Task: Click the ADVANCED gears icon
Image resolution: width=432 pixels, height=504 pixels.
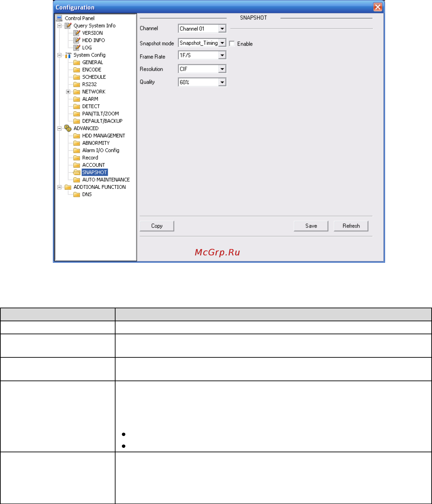Action: pos(68,128)
